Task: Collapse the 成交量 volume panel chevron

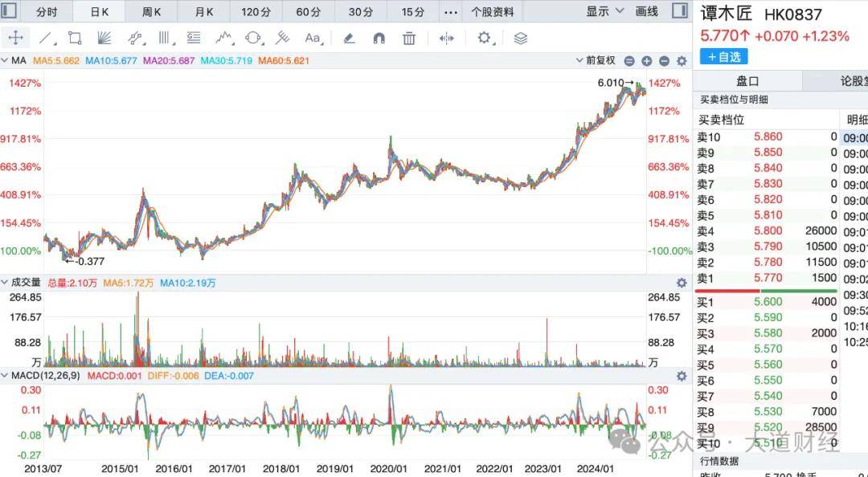Action: [x=5, y=282]
